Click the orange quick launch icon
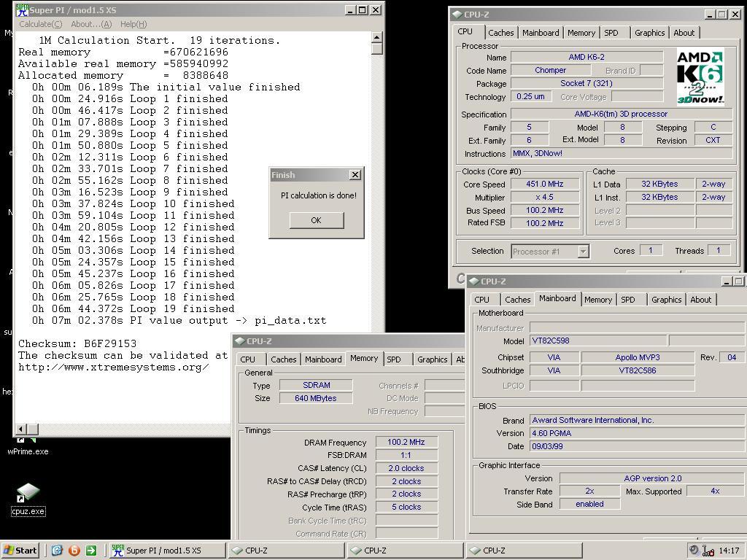747x560 pixels. [74, 551]
